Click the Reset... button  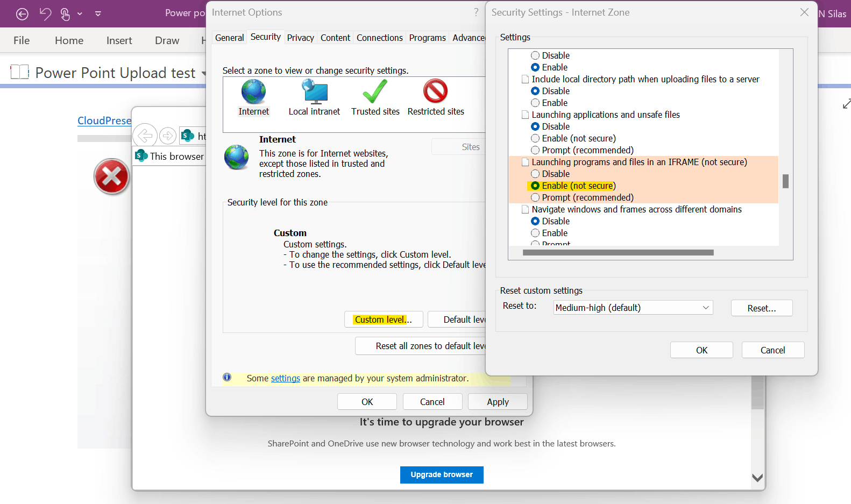click(x=762, y=308)
